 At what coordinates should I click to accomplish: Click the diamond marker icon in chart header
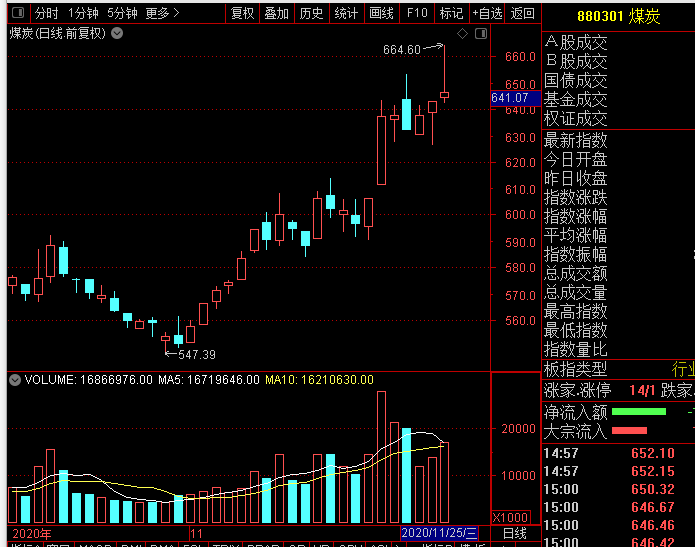[x=462, y=34]
